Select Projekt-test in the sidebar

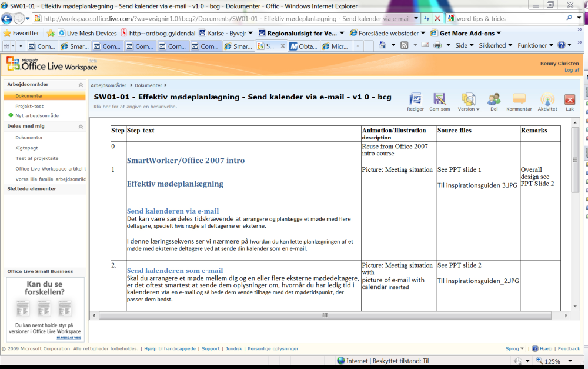click(29, 106)
